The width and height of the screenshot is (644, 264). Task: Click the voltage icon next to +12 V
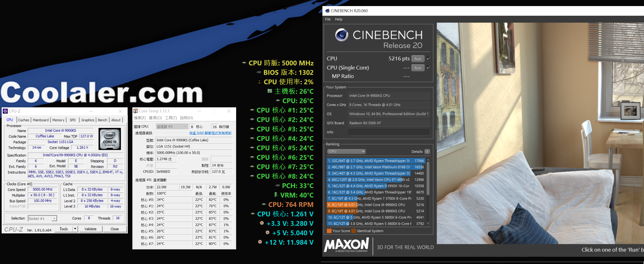(260, 242)
